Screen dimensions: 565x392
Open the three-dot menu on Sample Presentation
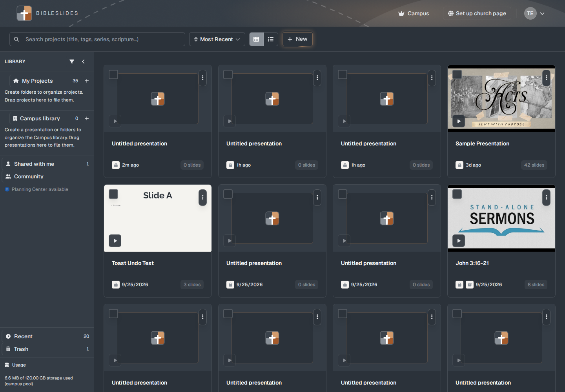[547, 78]
